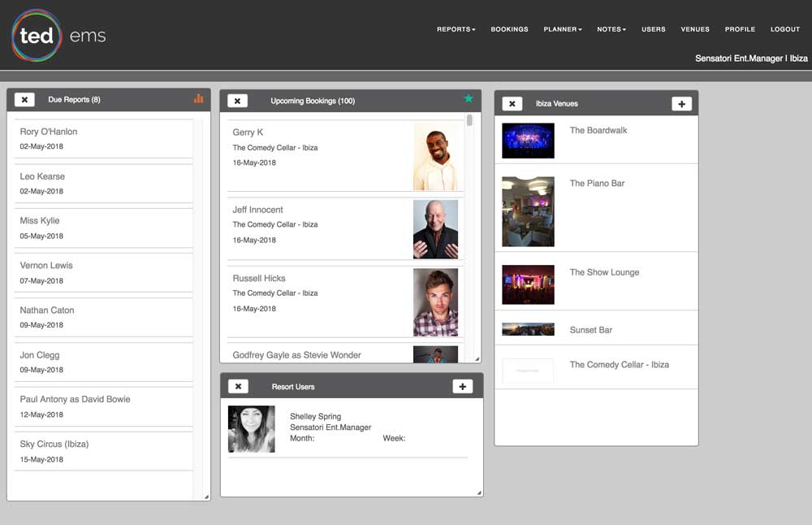Click the ted ems logo
The width and height of the screenshot is (812, 525).
(58, 36)
